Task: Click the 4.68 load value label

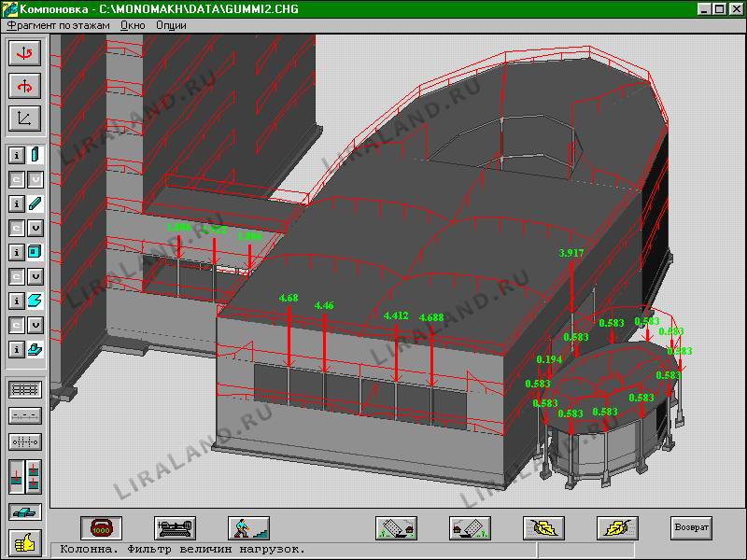Action: (288, 298)
